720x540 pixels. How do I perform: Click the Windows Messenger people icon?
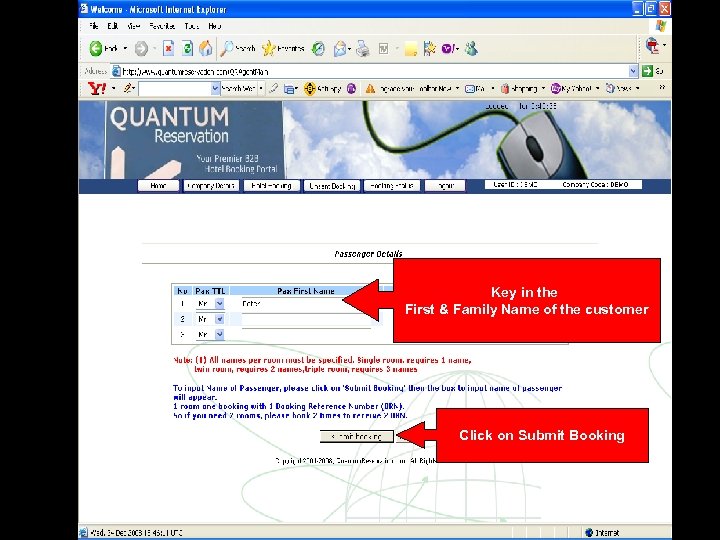pos(471,48)
